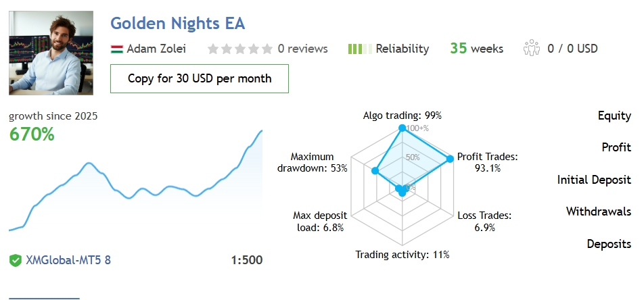Screen dimensions: 644x300
Task: Select the Initial Deposit label
Action: coord(594,180)
